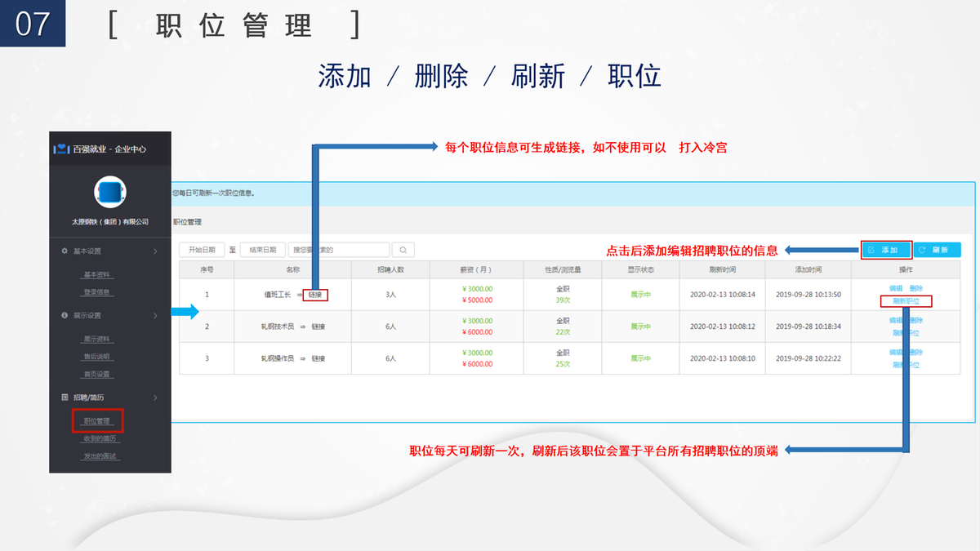Open the 结束日期 date field
The height and width of the screenshot is (551, 980).
pos(262,250)
